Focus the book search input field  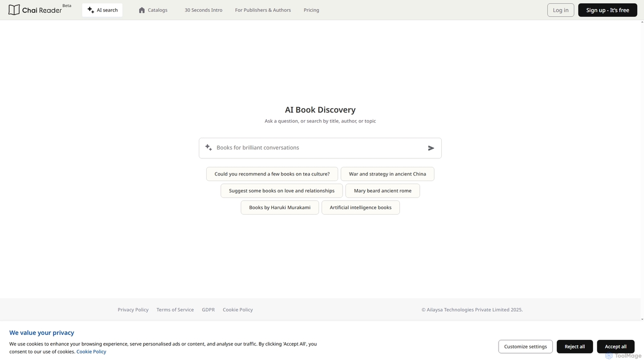pyautogui.click(x=320, y=148)
